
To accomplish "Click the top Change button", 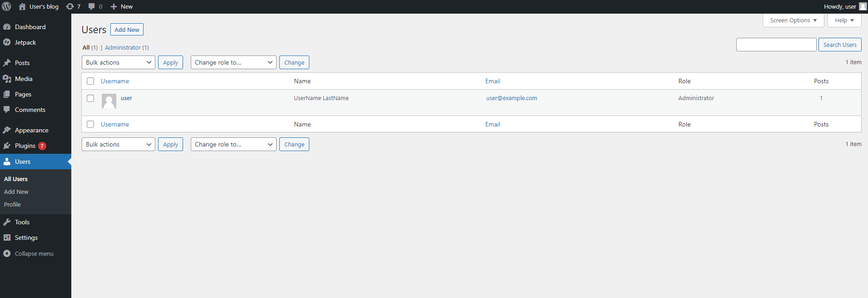I will [294, 62].
